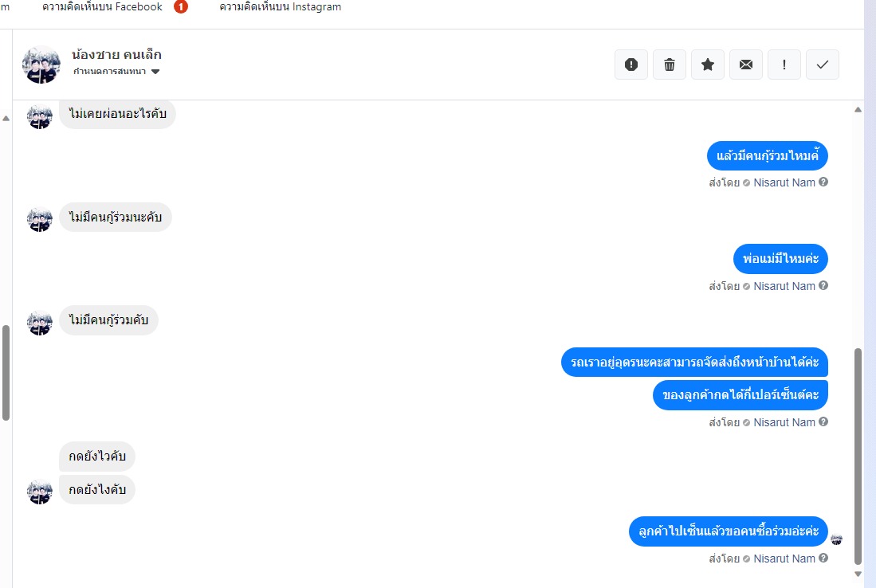Click scroll-up arrow on chat scrollbar
876x588 pixels.
858,110
